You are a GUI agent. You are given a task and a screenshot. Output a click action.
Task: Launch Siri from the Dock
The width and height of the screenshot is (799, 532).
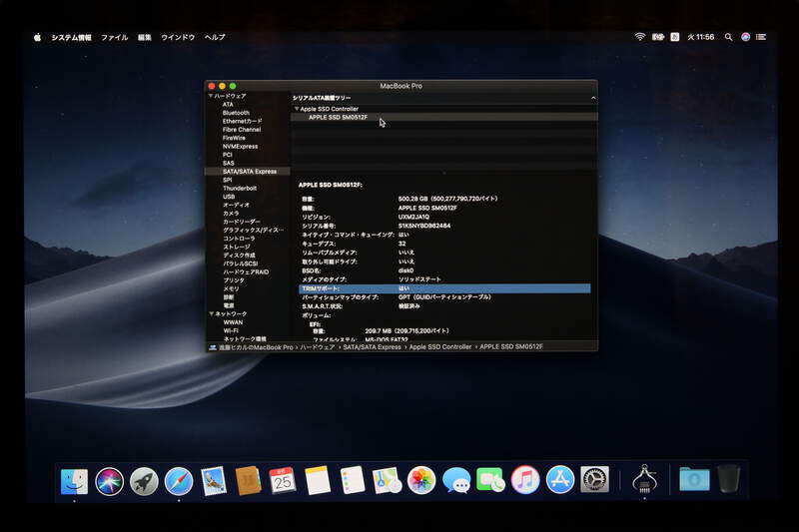point(109,480)
